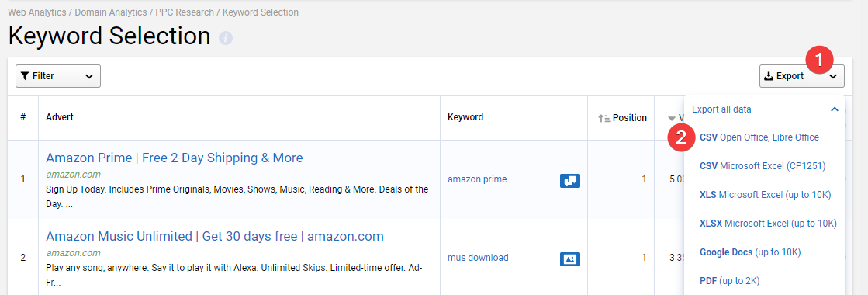Image resolution: width=868 pixels, height=295 pixels.
Task: Open the Filter dropdown
Action: (58, 76)
